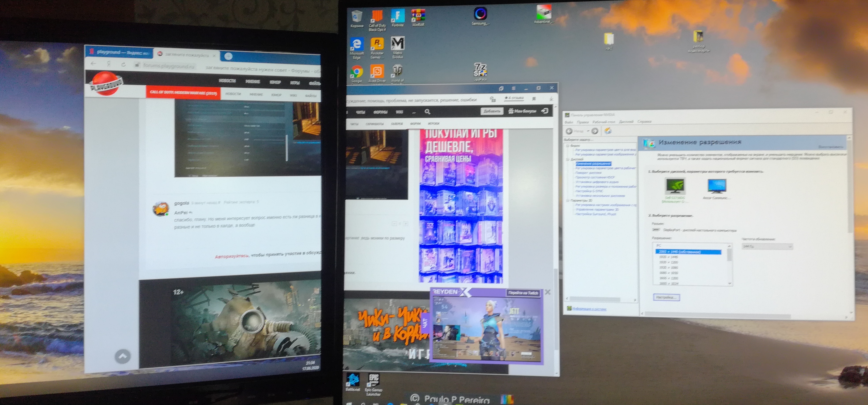Click the Back arrow in NVIDIA panel

click(x=569, y=131)
